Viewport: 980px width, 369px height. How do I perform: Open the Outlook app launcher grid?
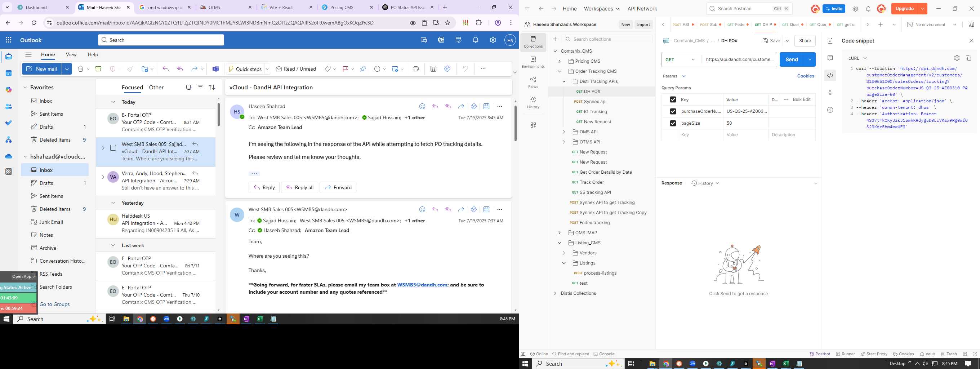(x=8, y=40)
